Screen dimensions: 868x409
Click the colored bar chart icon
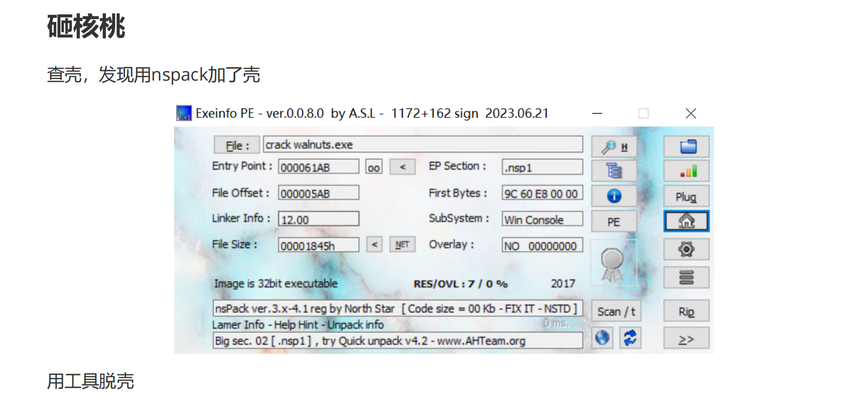click(x=686, y=171)
